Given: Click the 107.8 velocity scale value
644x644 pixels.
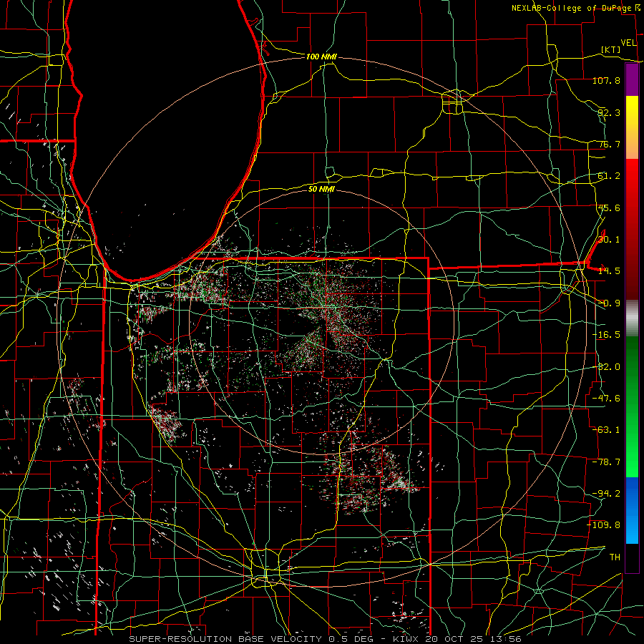Looking at the screenshot, I should click(x=606, y=80).
